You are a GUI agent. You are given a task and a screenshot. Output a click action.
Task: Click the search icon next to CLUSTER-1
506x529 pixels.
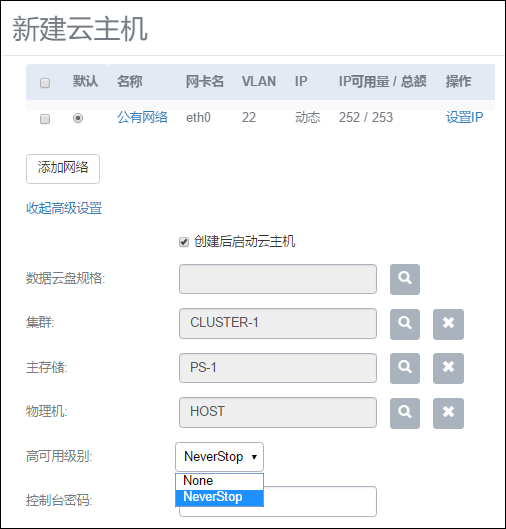tap(405, 324)
